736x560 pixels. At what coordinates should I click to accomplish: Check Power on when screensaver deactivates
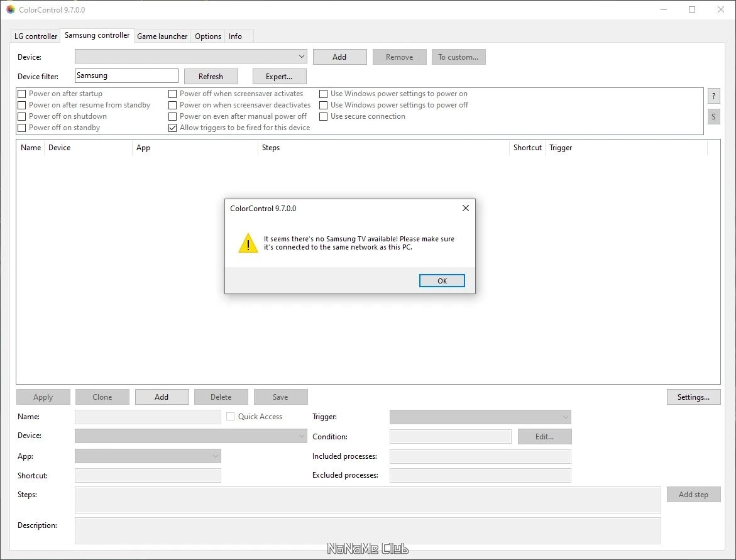coord(172,105)
